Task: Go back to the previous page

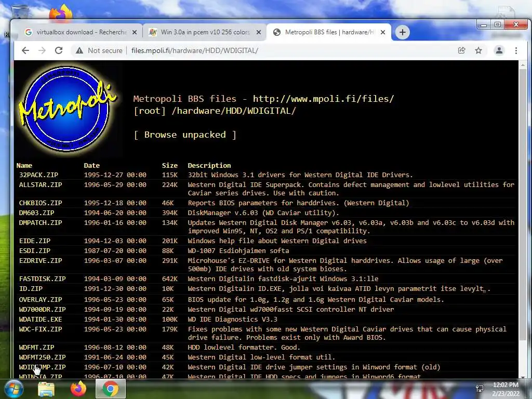Action: [25, 50]
